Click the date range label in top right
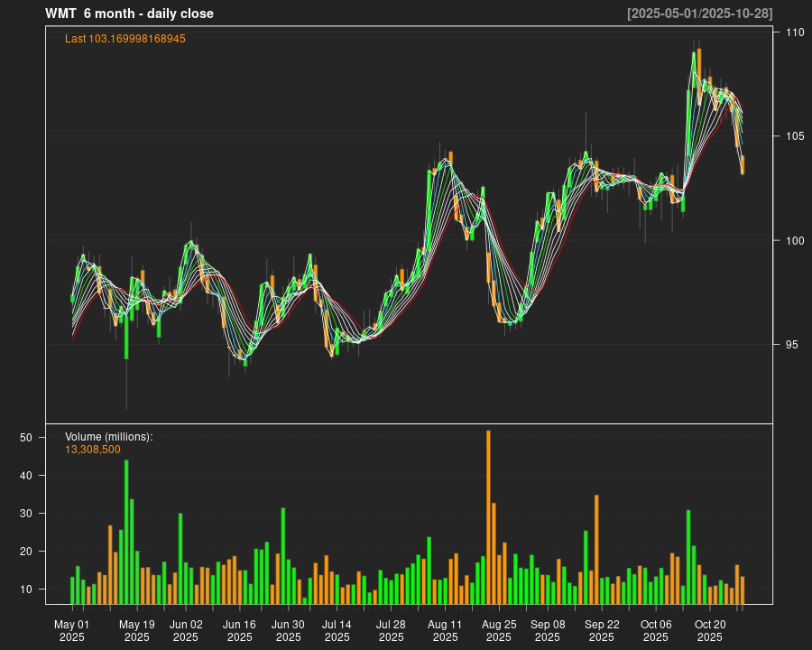The width and height of the screenshot is (812, 650). pyautogui.click(x=699, y=14)
